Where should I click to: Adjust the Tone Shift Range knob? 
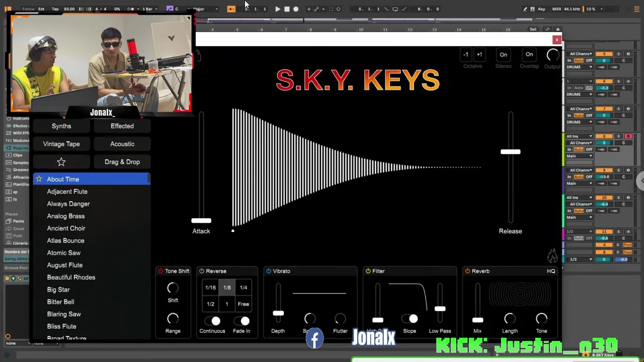tap(173, 319)
